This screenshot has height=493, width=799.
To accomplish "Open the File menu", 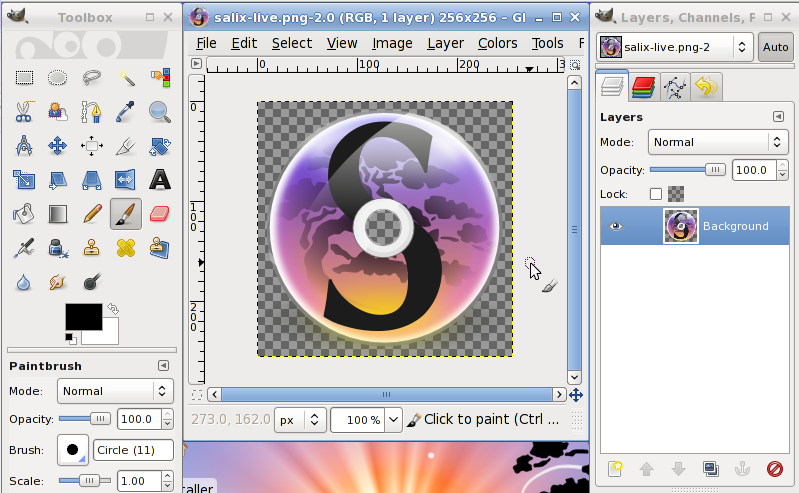I will click(206, 43).
